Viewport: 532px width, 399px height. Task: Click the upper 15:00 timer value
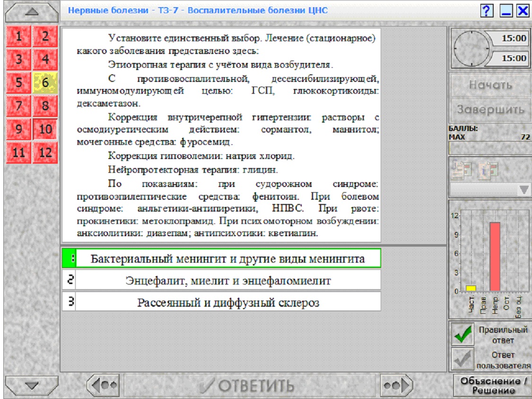(512, 38)
